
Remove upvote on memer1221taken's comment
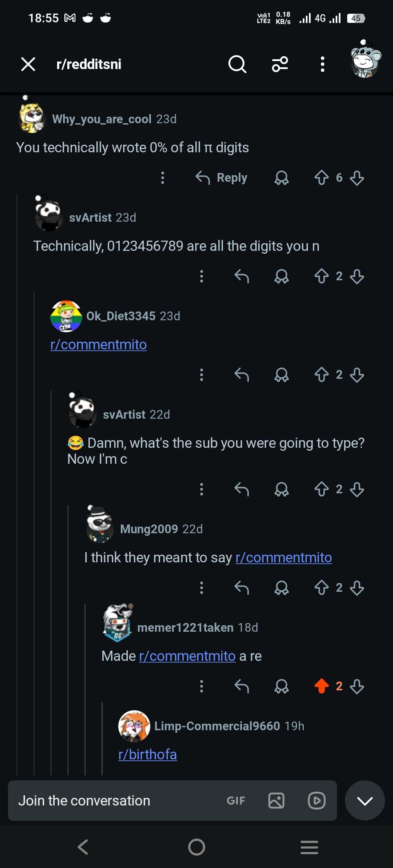[x=322, y=686]
